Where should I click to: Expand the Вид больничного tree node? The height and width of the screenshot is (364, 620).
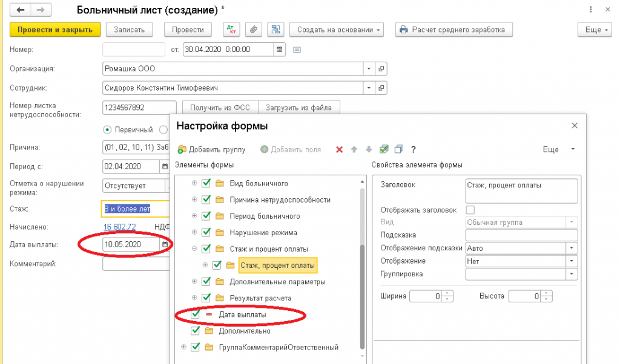pyautogui.click(x=194, y=183)
